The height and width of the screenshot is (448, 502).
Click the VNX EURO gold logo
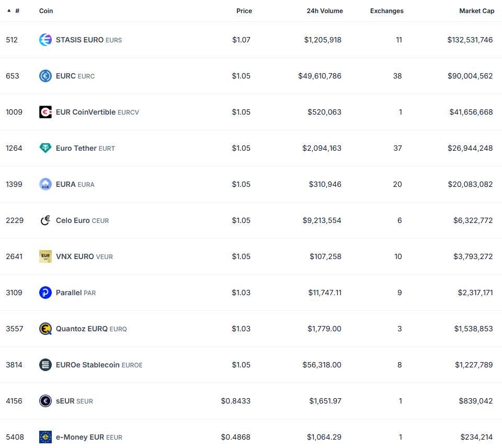[x=45, y=256]
